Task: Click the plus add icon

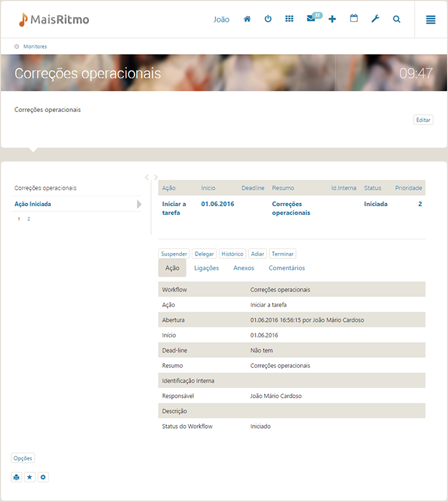Action: click(x=332, y=19)
